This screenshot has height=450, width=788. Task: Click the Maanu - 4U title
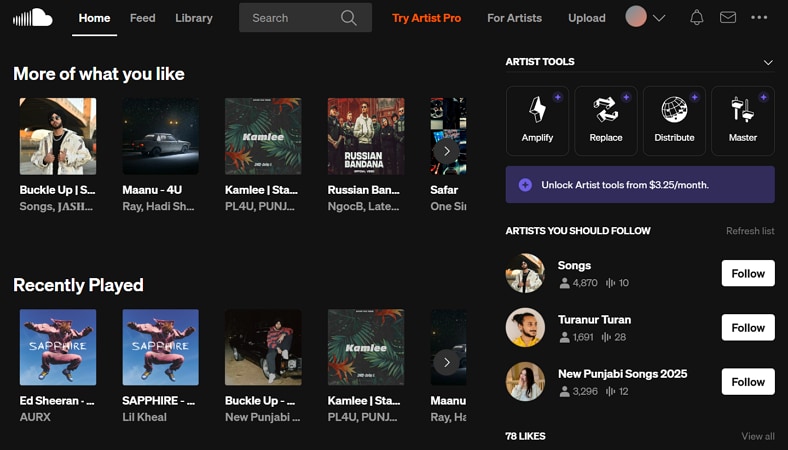click(152, 190)
